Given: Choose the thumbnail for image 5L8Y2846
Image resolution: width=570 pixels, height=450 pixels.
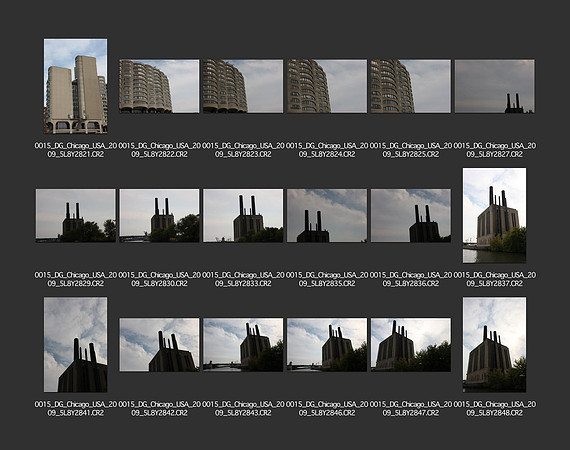Looking at the screenshot, I should [327, 345].
